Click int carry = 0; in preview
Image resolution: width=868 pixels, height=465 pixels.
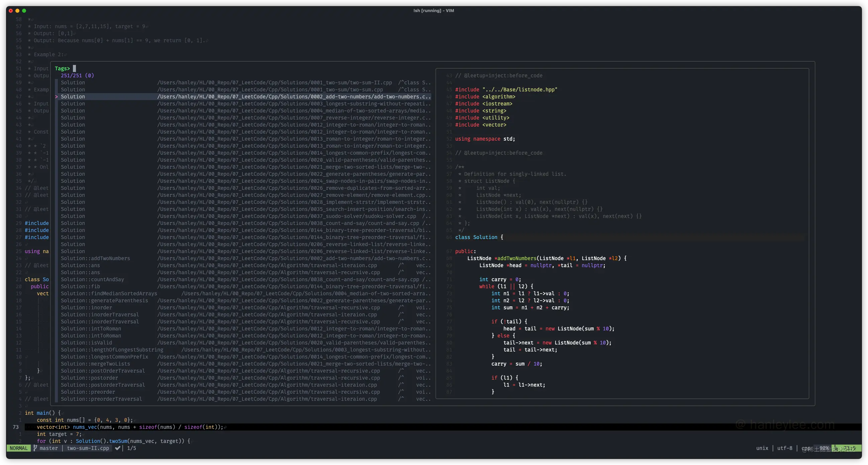pyautogui.click(x=500, y=280)
